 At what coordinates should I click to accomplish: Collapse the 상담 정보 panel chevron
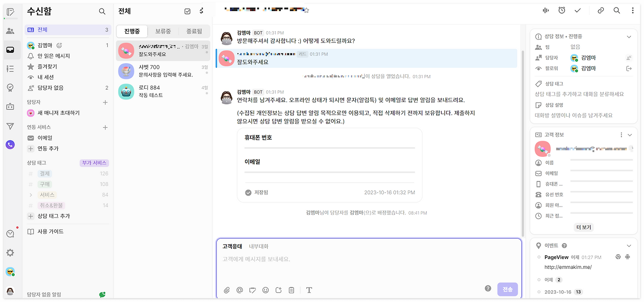(x=628, y=36)
